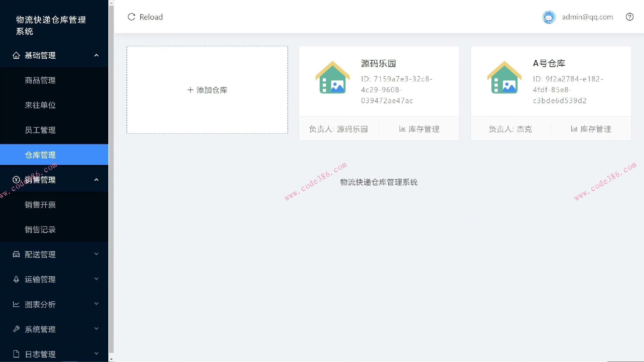Open the help question mark icon

(x=630, y=17)
